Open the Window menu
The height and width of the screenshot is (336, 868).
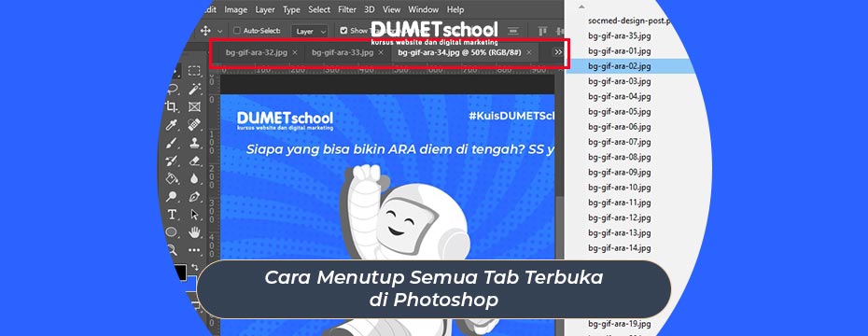[x=424, y=9]
